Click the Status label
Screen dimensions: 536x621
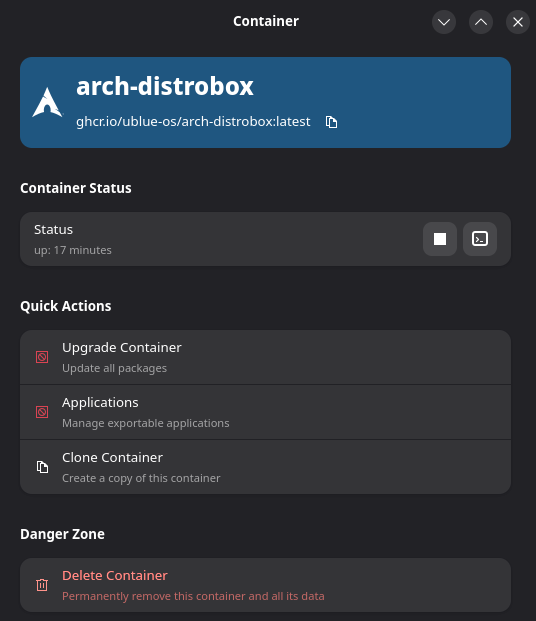coord(53,230)
